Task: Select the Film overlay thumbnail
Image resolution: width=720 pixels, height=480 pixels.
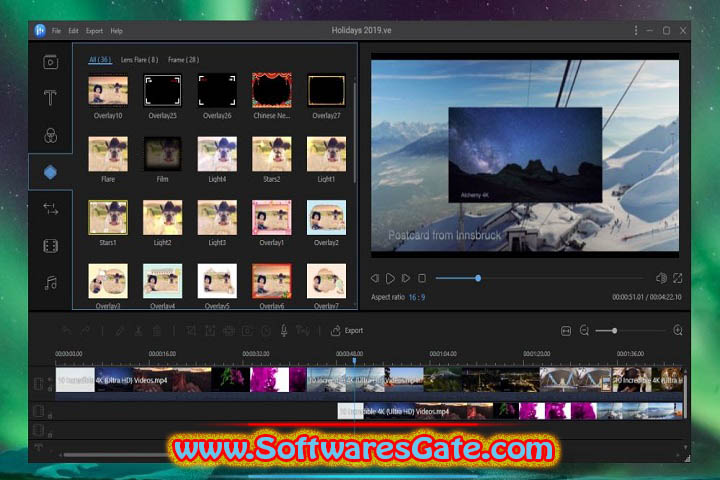Action: 163,154
